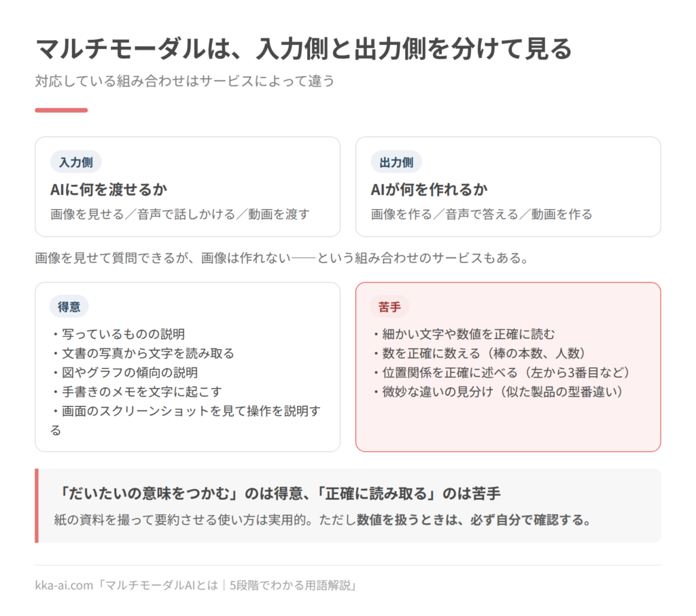Click the title マルチモーダルは、入力側と出力側を分けて見る
Screen dimensions: 696x616
pyautogui.click(x=304, y=49)
